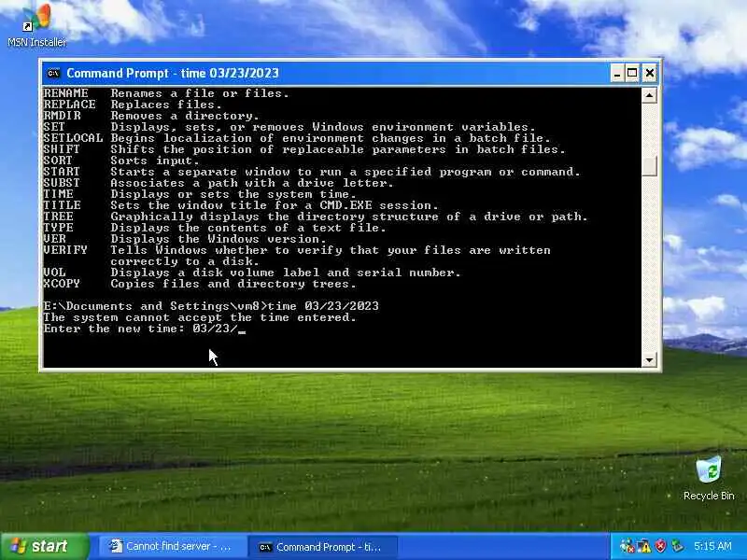Click the SORT command row
The height and width of the screenshot is (560, 747).
pyautogui.click(x=121, y=161)
